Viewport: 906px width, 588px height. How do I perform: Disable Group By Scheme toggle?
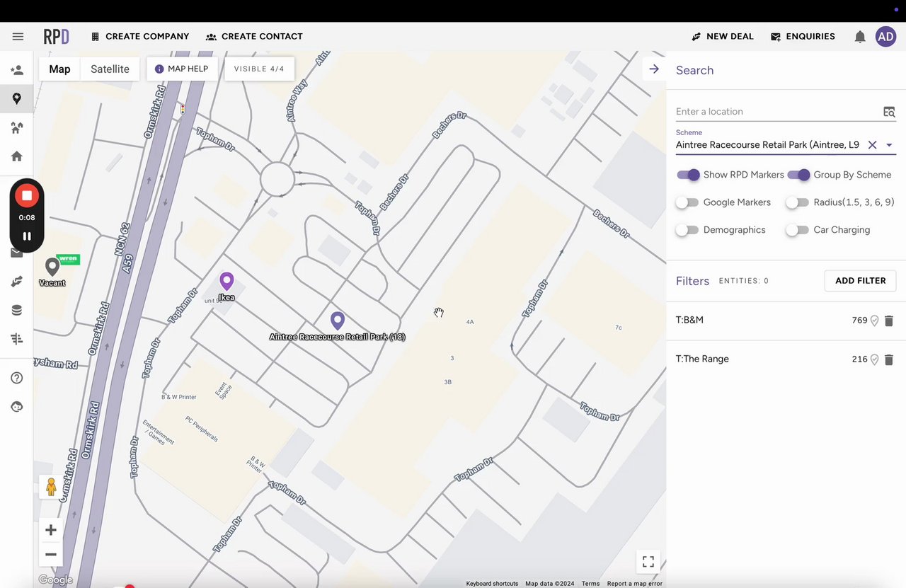click(798, 175)
